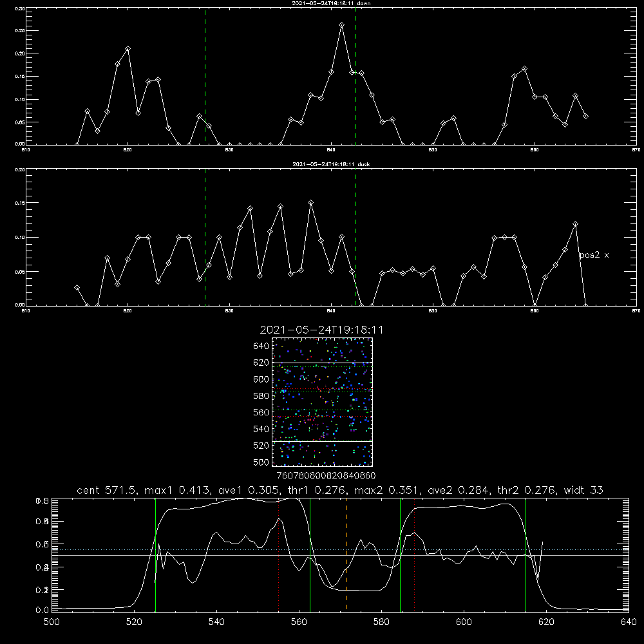This screenshot has height=644, width=644.
Task: Click the 850 label on dusk x-axis
Action: (433, 311)
